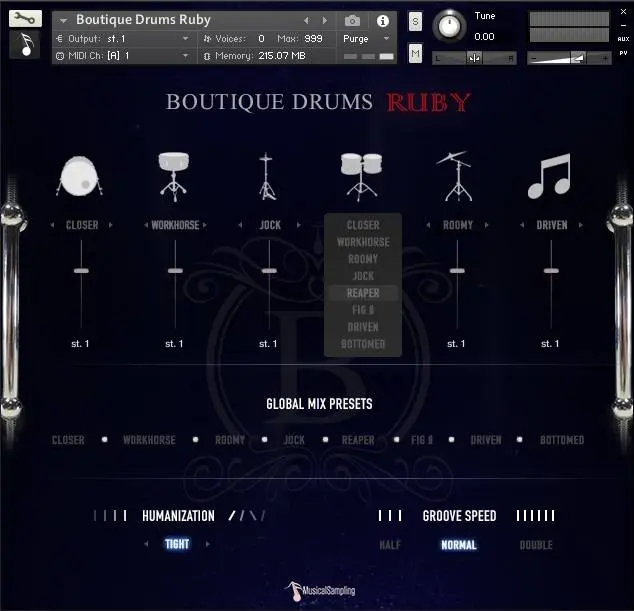Screen dimensions: 634x611
Task: Open the wrench instrument edit mode
Action: (25, 19)
